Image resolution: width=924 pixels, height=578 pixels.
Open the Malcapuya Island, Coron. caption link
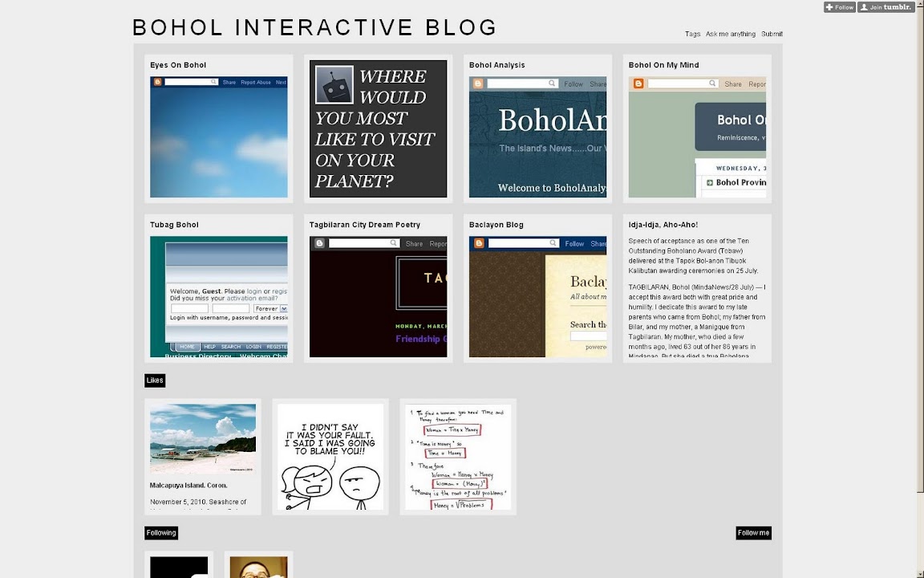click(188, 486)
